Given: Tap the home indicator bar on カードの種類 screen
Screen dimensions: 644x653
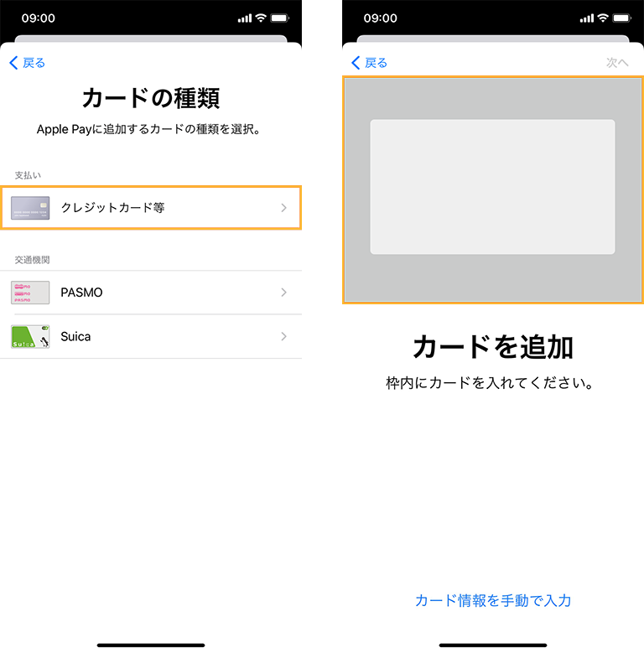Looking at the screenshot, I should point(151,645).
